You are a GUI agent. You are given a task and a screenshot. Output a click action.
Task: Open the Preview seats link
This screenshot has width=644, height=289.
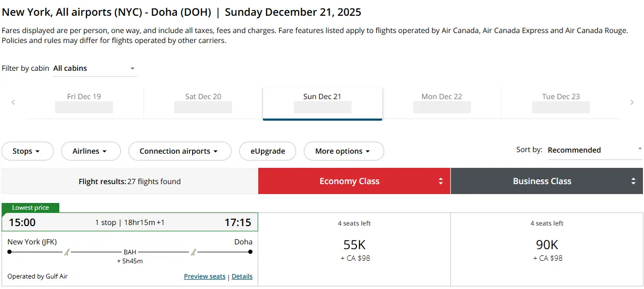pyautogui.click(x=205, y=276)
